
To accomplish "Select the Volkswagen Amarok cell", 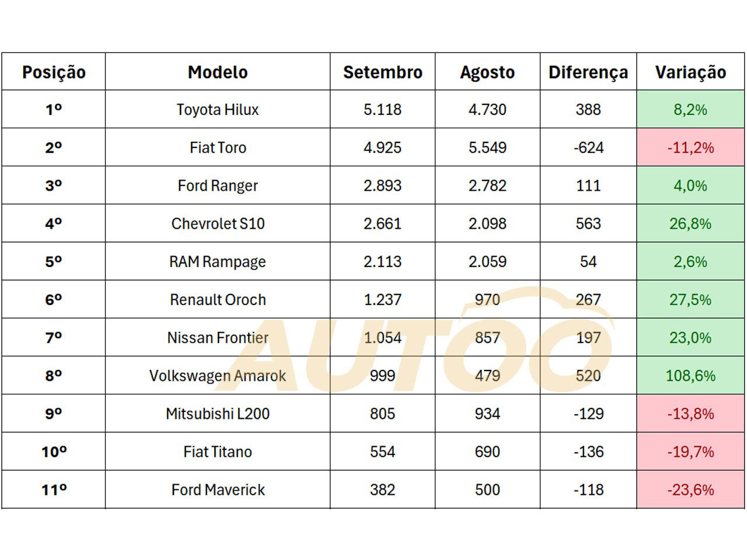I will point(218,375).
